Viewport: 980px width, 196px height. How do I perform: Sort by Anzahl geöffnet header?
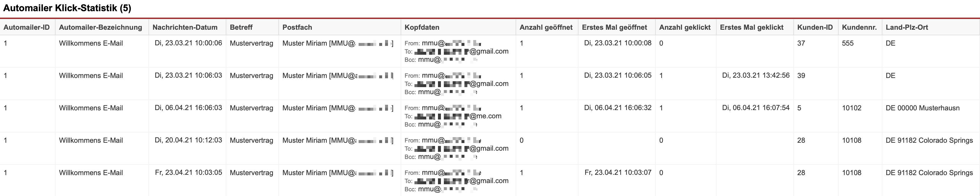[x=546, y=27]
